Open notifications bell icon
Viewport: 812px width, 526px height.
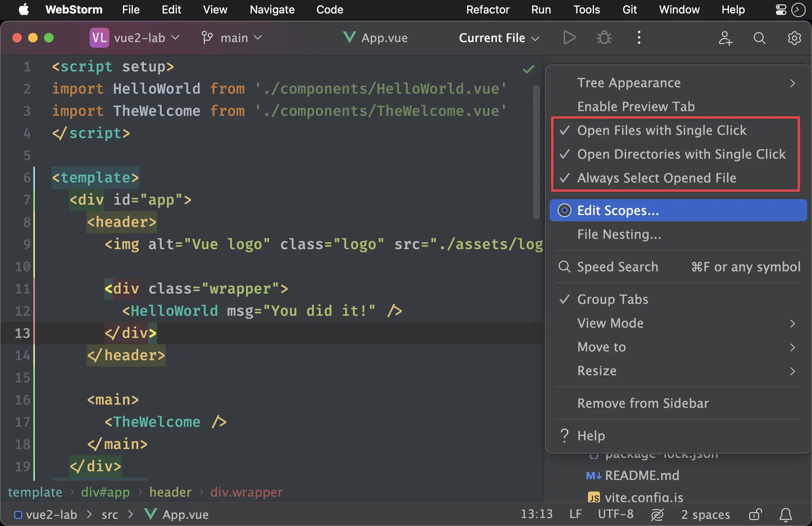(785, 515)
